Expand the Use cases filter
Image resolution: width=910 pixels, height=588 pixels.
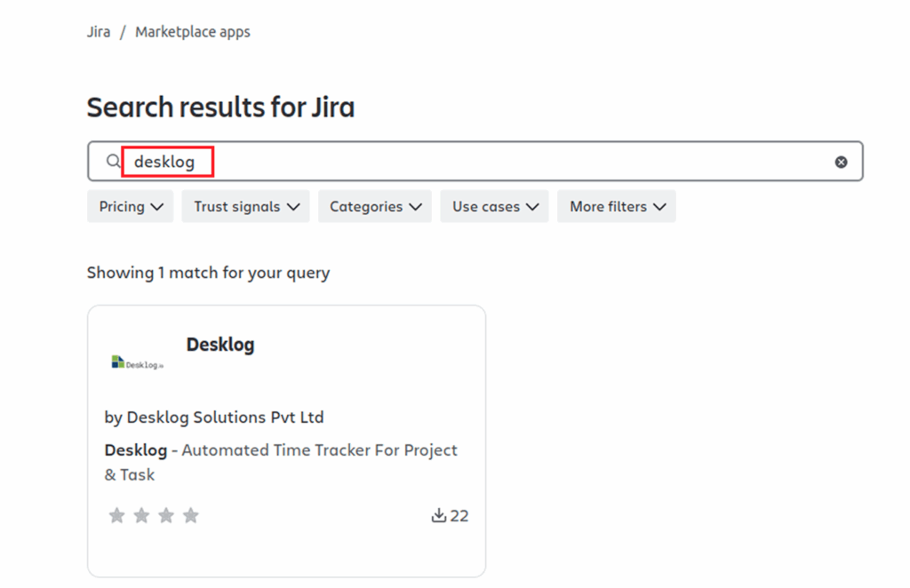coord(494,207)
